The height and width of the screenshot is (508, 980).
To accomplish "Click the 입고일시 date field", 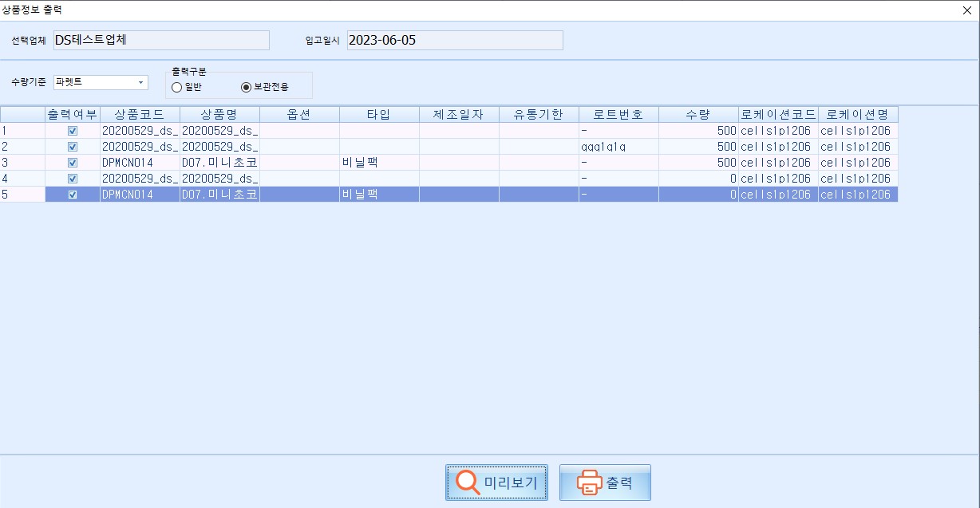I will click(x=455, y=41).
